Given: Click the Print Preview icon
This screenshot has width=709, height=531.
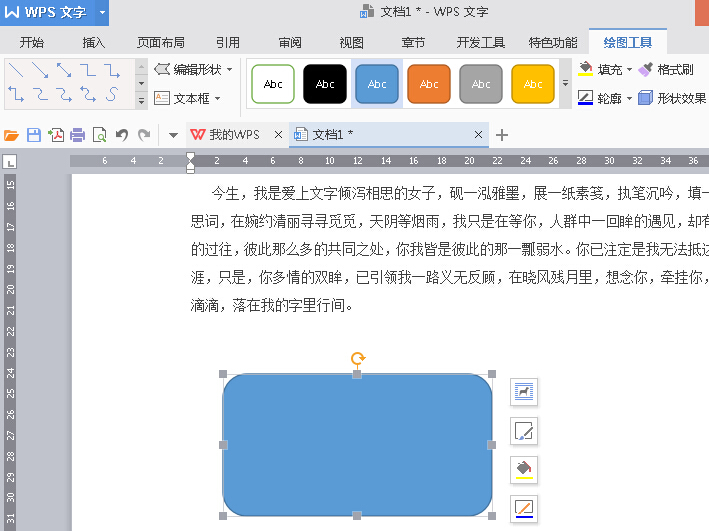Looking at the screenshot, I should coord(99,135).
